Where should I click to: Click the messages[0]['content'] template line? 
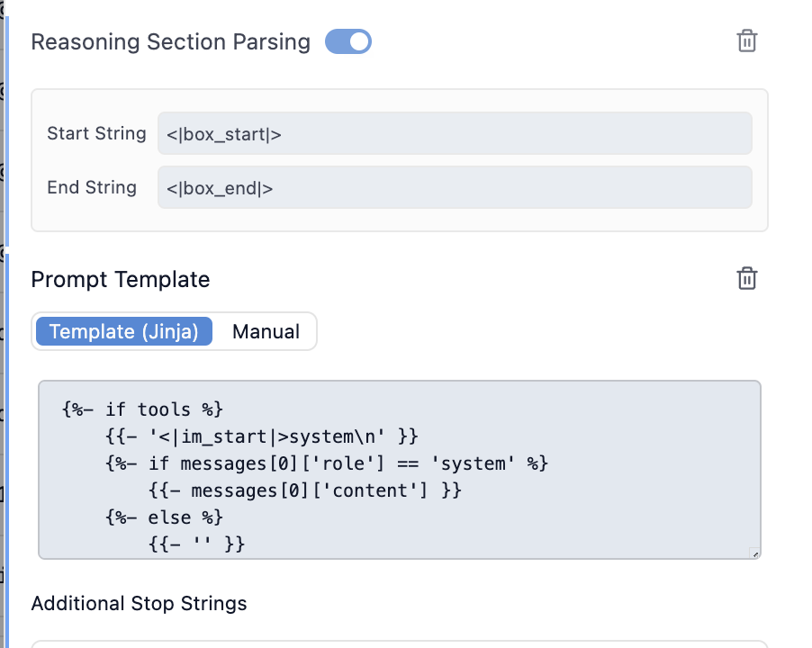[302, 490]
